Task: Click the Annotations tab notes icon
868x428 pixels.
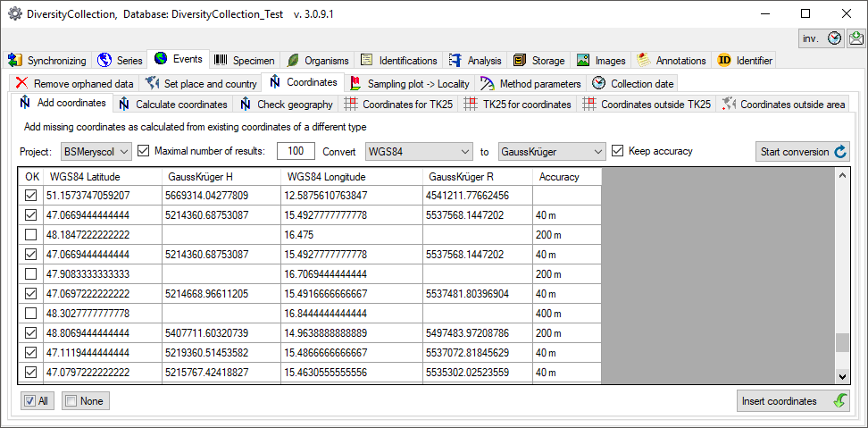Action: [x=643, y=61]
